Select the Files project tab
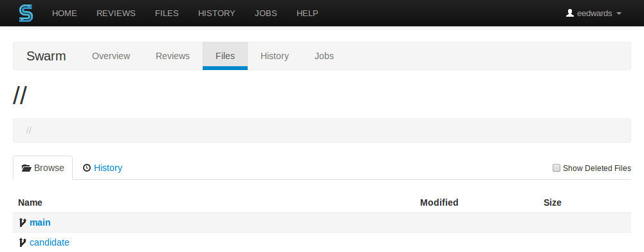 pos(225,56)
